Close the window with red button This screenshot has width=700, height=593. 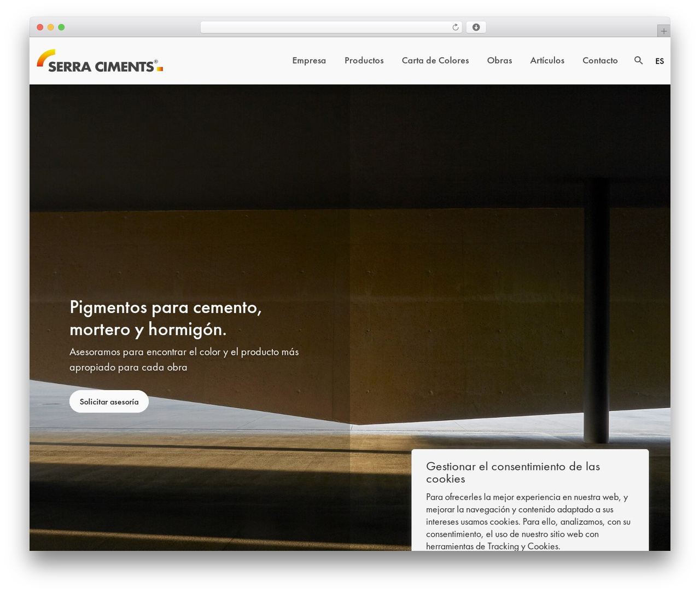(x=40, y=27)
